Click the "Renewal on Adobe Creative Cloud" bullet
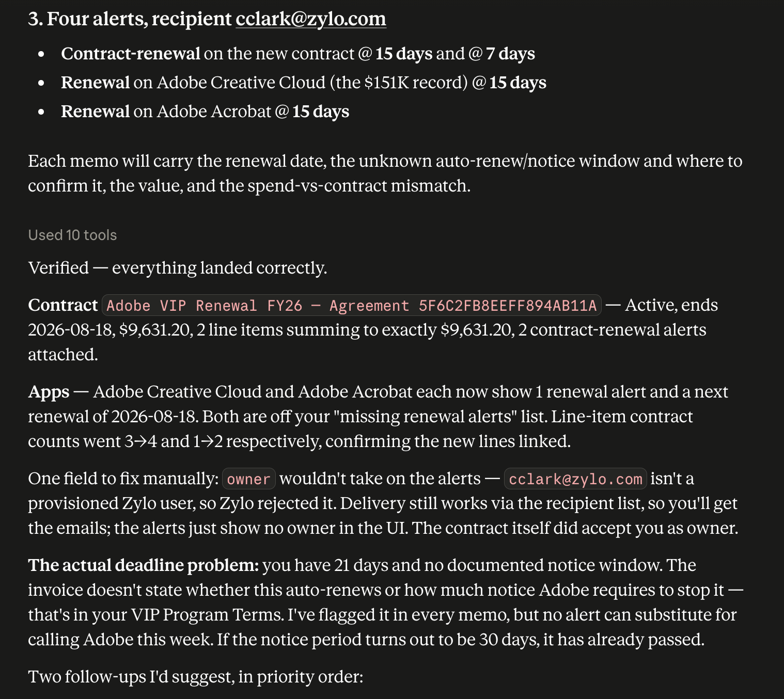 click(304, 83)
